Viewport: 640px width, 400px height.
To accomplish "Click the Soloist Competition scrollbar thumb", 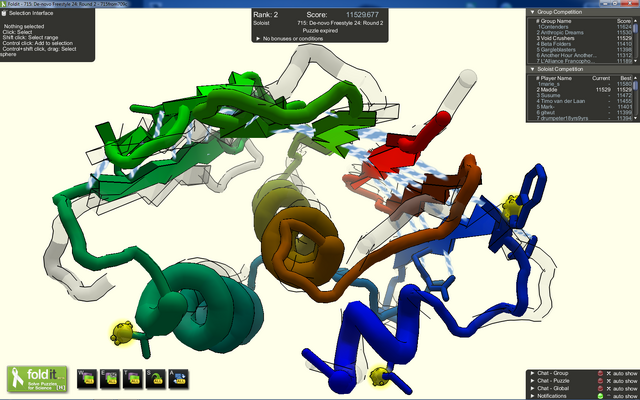I will 635,86.
